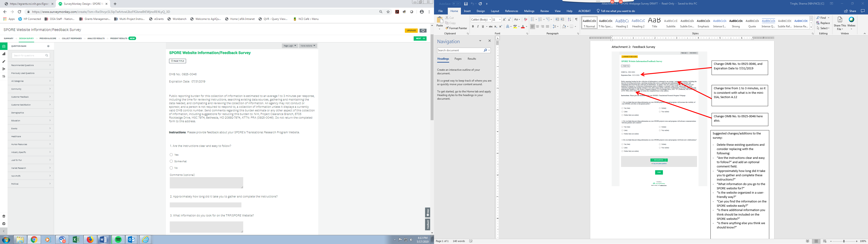The width and height of the screenshot is (868, 244).
Task: Open the Logic branching sidebar icon
Action: click(x=4, y=69)
